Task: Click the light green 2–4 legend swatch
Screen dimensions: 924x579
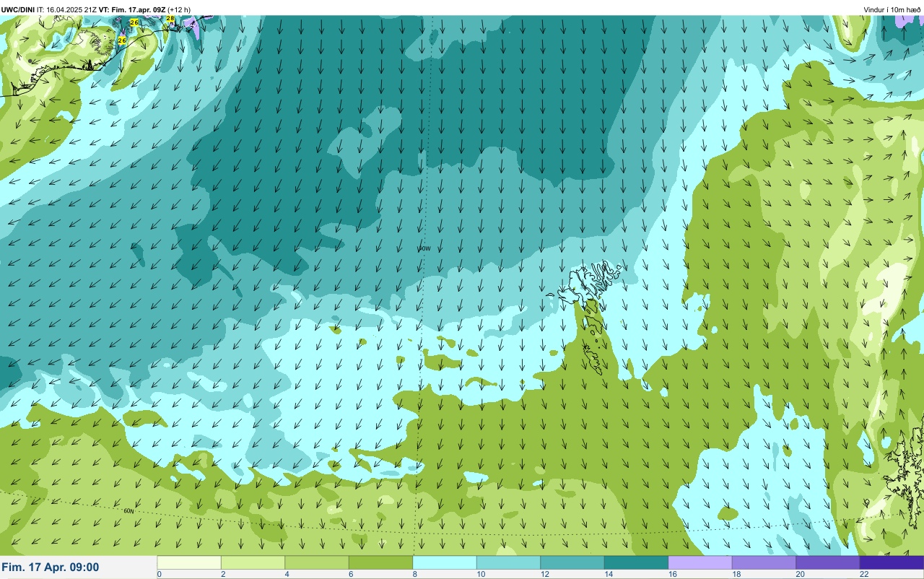Action: (253, 562)
